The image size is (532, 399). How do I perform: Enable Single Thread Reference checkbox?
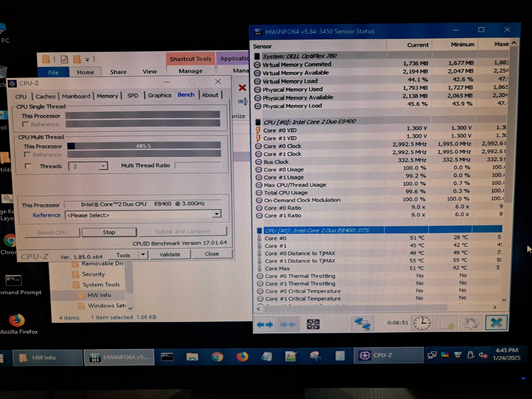point(25,124)
